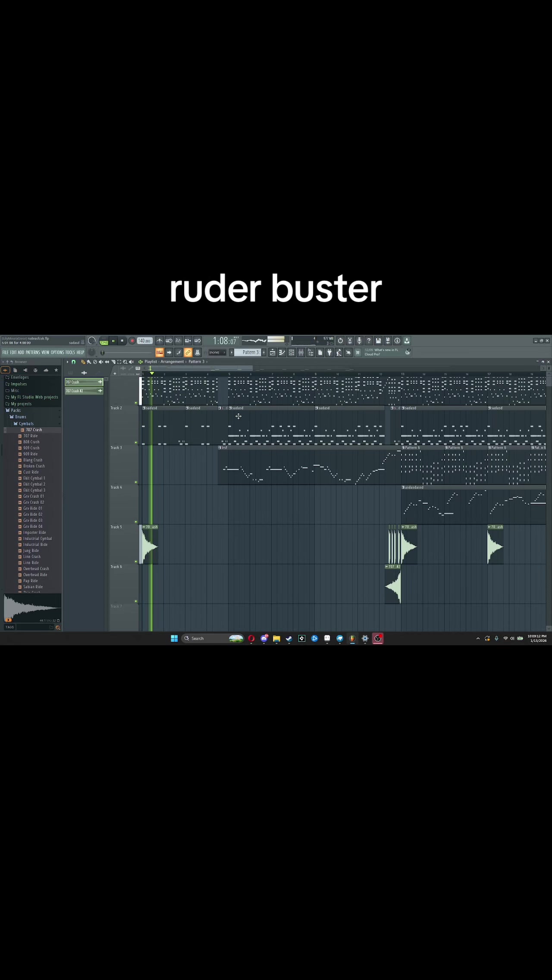Open the Playlist options menu arrow

(x=67, y=362)
